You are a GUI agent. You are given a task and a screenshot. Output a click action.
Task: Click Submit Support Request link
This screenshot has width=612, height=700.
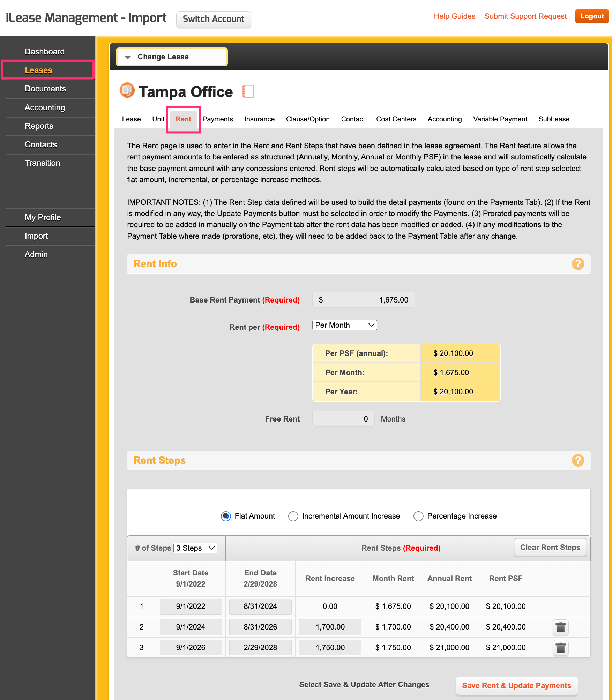(525, 16)
